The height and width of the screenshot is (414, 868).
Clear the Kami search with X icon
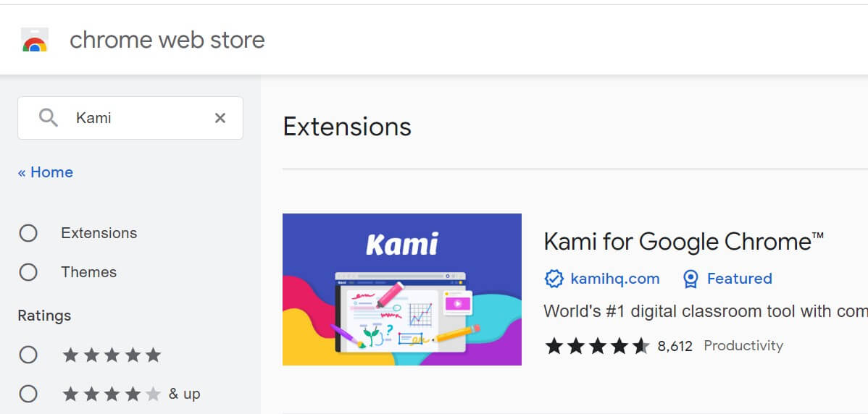(220, 118)
